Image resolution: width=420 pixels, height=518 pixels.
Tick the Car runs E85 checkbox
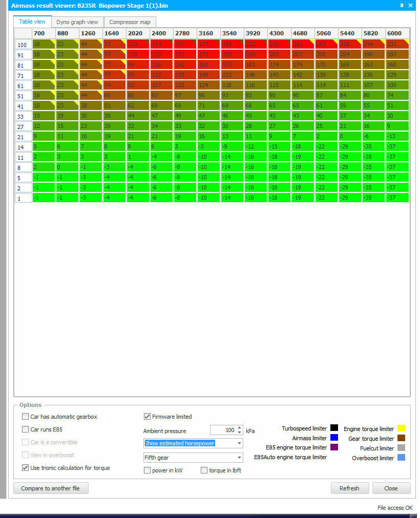[26, 429]
